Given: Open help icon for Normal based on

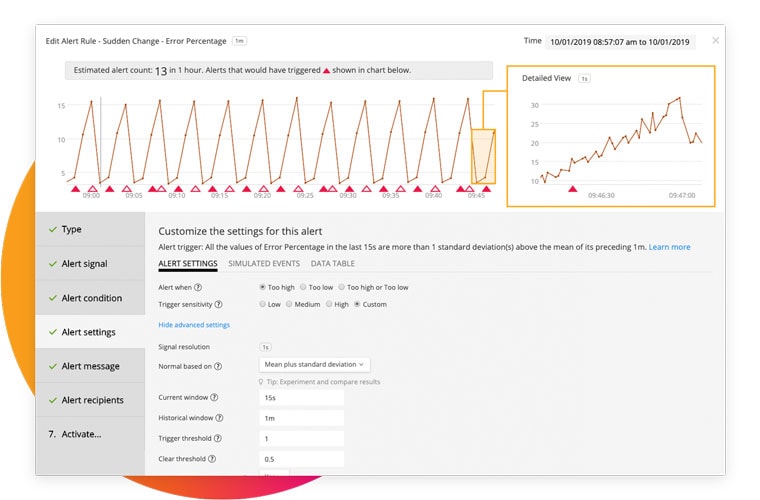Looking at the screenshot, I should point(217,366).
